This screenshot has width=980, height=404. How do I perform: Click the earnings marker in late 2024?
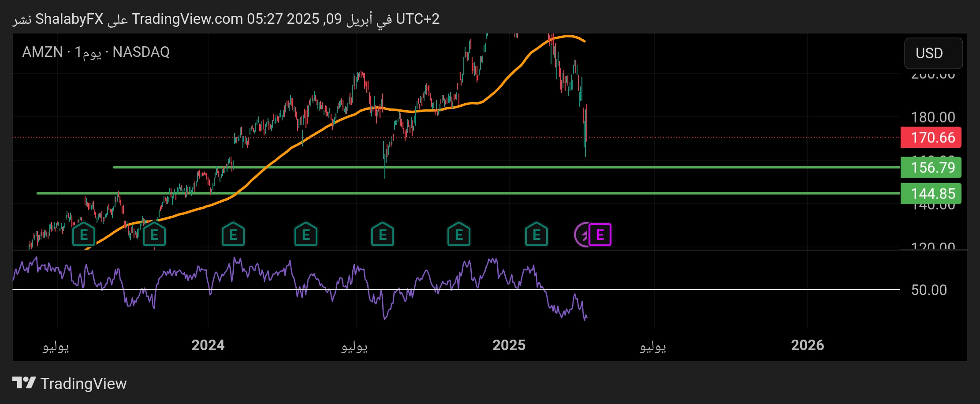click(459, 235)
